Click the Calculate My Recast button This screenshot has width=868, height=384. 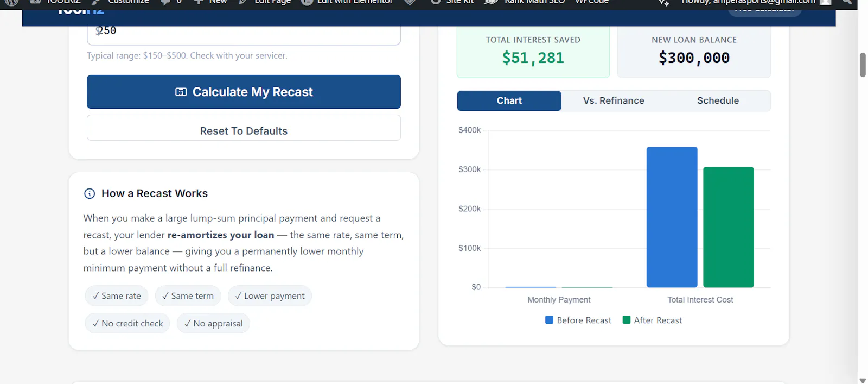point(244,92)
